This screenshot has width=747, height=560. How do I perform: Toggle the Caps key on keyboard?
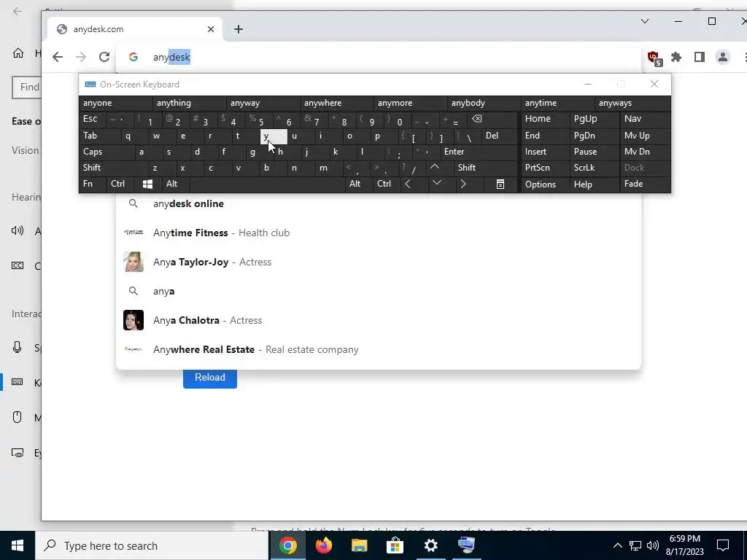(x=107, y=152)
